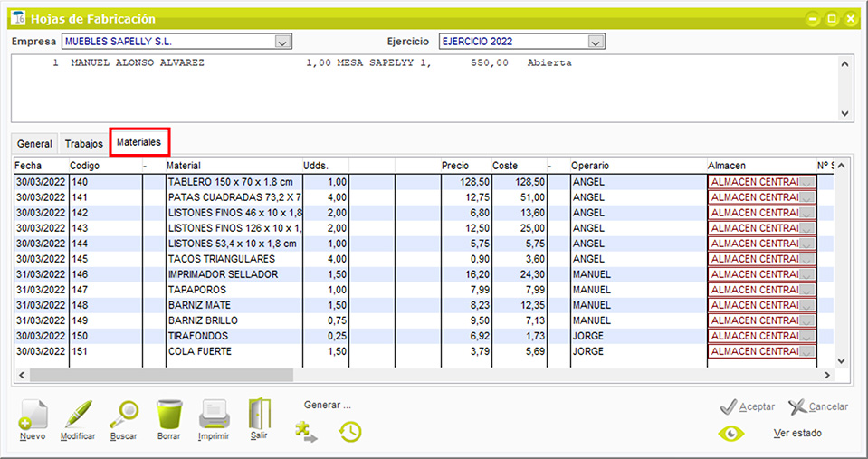Image resolution: width=868 pixels, height=459 pixels.
Task: Click the Almacen column header
Action: tap(762, 166)
